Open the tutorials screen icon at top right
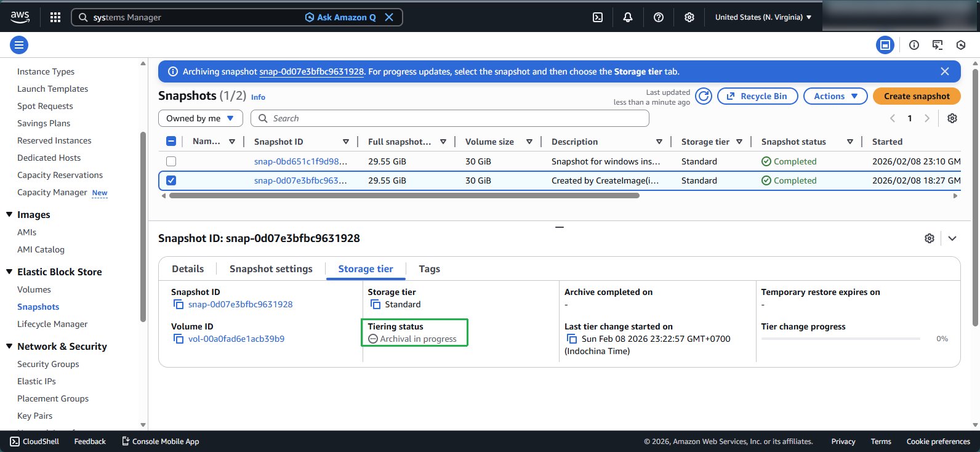This screenshot has width=980, height=452. (938, 45)
